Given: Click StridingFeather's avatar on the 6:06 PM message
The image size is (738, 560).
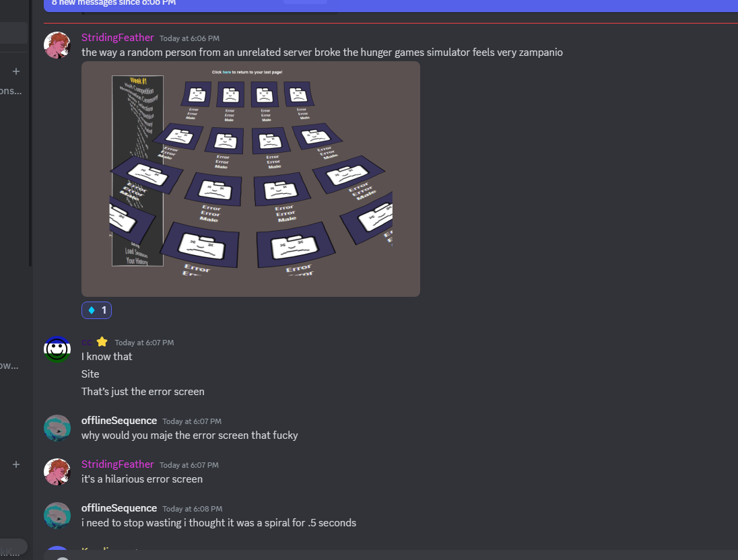Looking at the screenshot, I should (57, 45).
